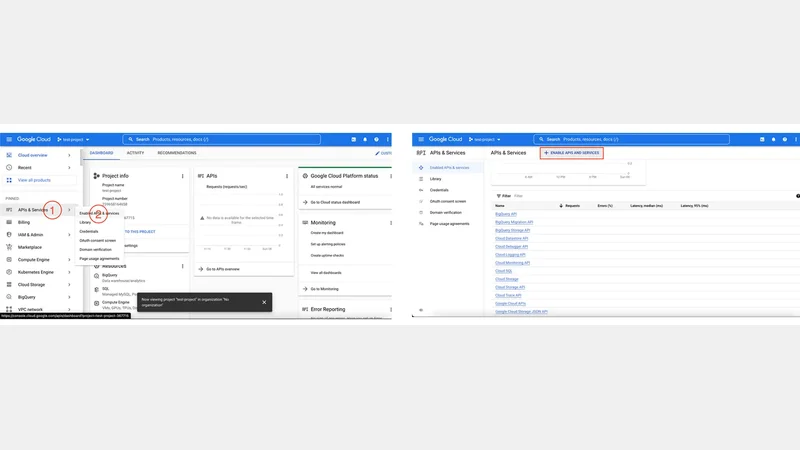Screen dimensions: 800x450
Task: Select OAuth consent screen in the flyout menu
Action: tap(97, 241)
